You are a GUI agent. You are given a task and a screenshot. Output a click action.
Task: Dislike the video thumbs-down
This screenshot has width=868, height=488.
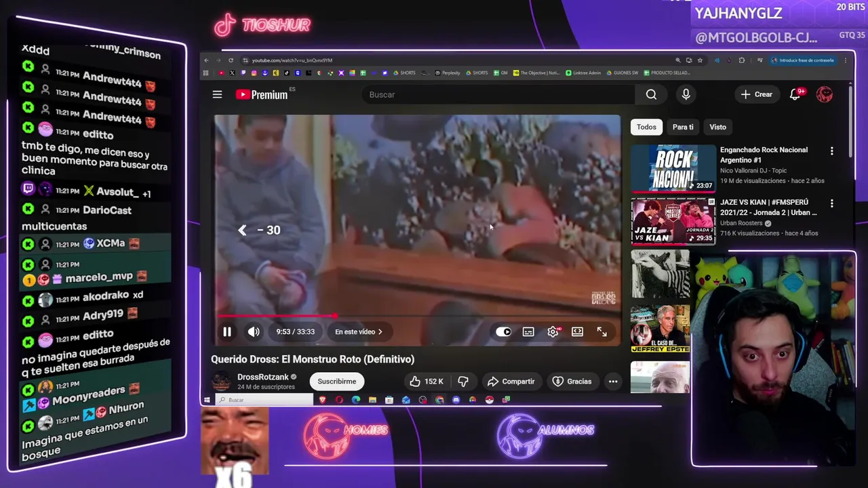[463, 382]
